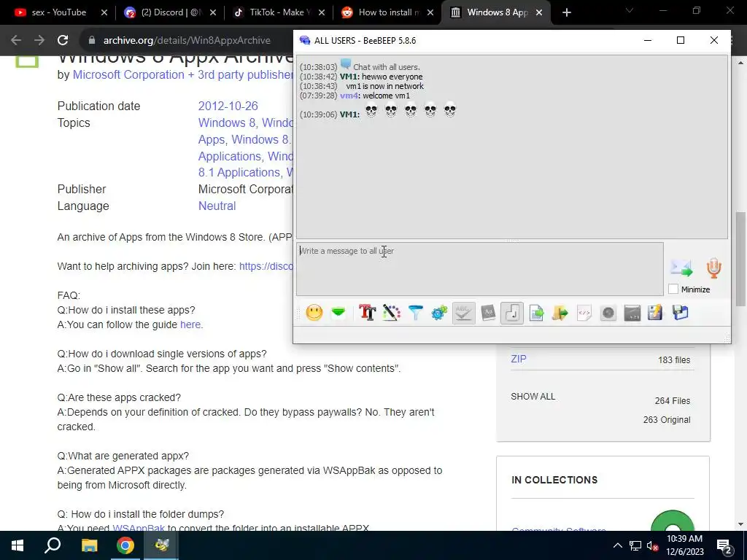
Task: Open Windows taskbar search
Action: point(53,545)
